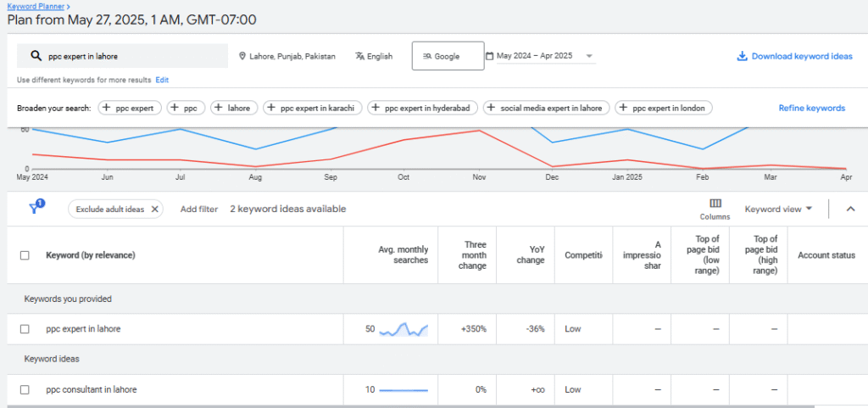Sort by Avg. monthly searches column
The image size is (868, 408).
point(403,255)
